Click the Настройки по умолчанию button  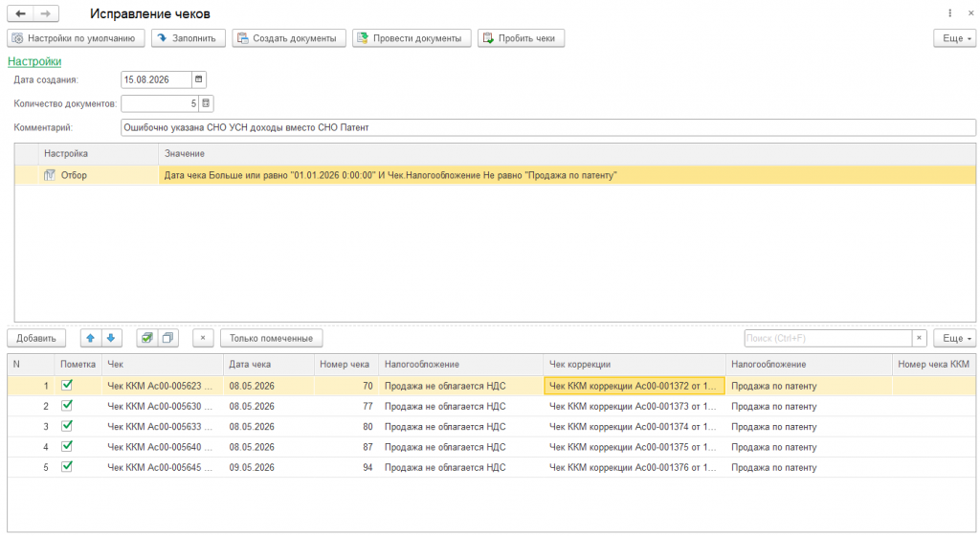pyautogui.click(x=76, y=38)
